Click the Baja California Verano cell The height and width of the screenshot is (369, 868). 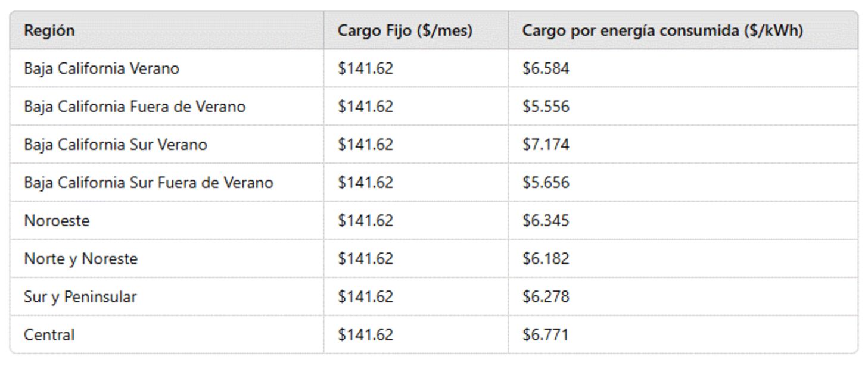point(101,68)
